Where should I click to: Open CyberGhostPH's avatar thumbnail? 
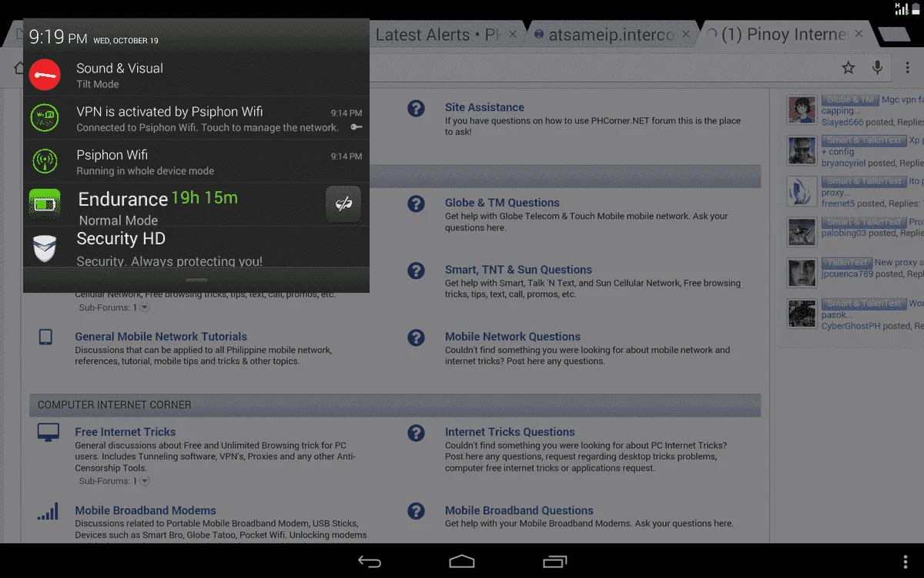(802, 314)
